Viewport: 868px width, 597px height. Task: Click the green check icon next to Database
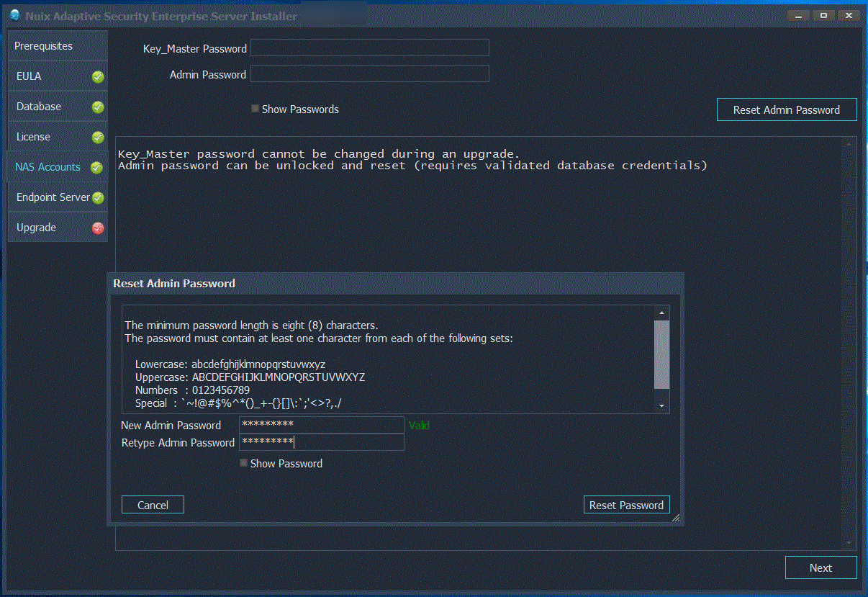point(98,107)
